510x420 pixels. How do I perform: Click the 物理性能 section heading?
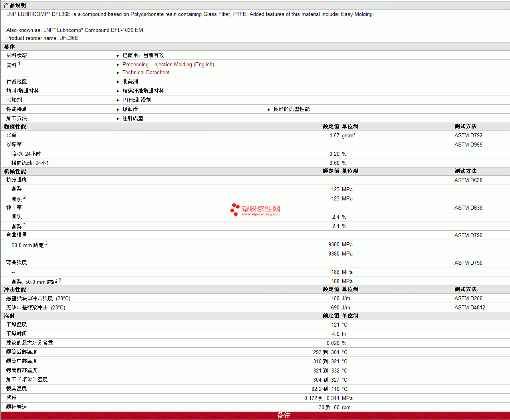15,127
